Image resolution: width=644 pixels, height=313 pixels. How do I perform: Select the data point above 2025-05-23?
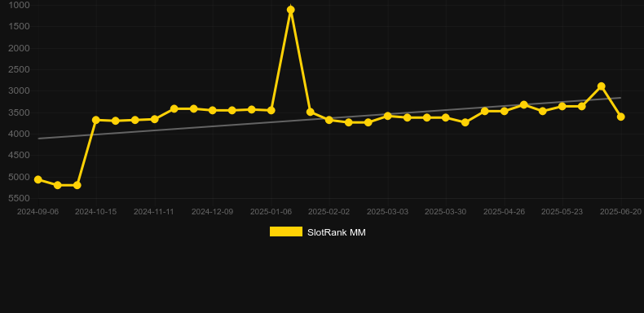[562, 107]
